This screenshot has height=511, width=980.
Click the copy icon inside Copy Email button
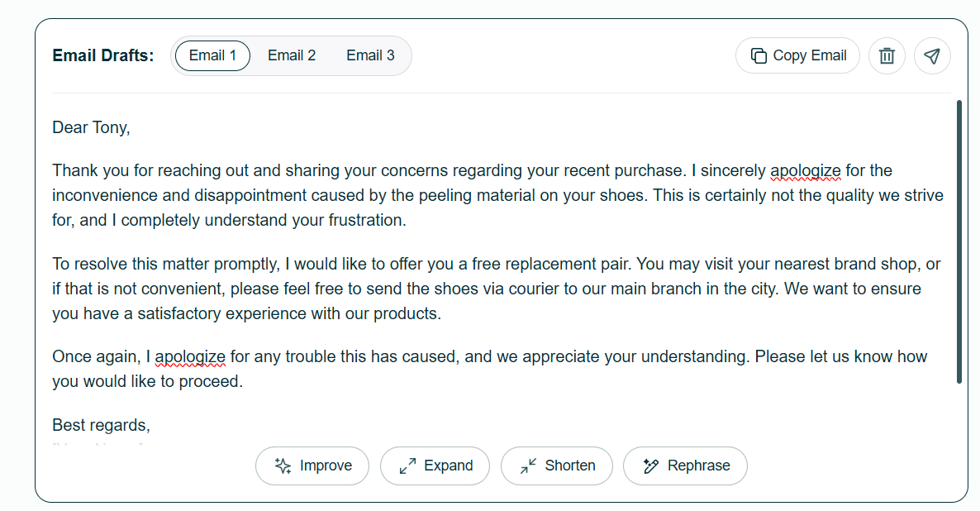pyautogui.click(x=758, y=55)
